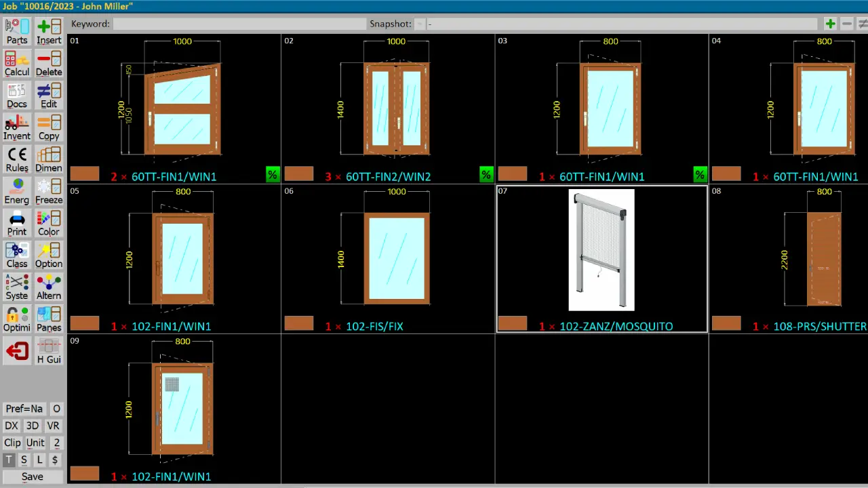Click the Insert icon button
This screenshot has height=488, width=868.
[49, 31]
